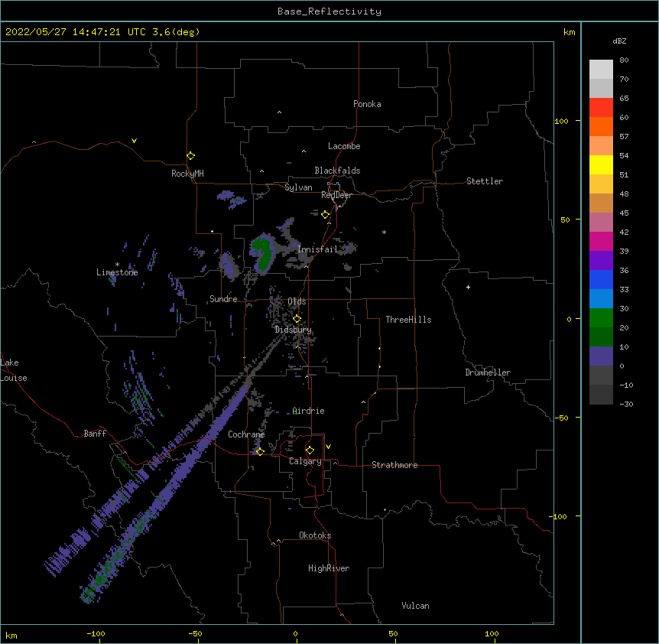Screen dimensions: 659x644
Task: Click the magenta 42 dBZ color swatch
Action: [601, 242]
